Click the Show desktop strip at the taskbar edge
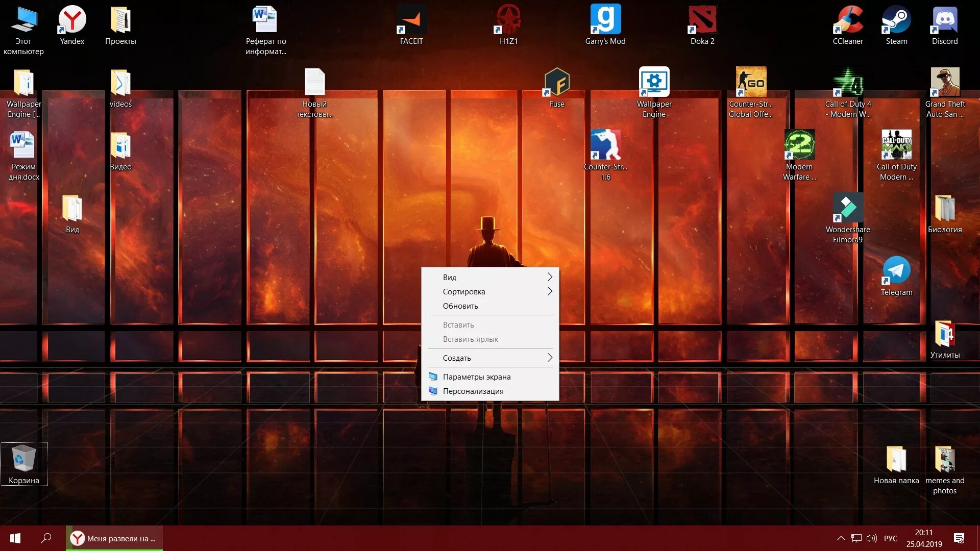Screen dimensions: 980x551 pyautogui.click(x=978, y=538)
